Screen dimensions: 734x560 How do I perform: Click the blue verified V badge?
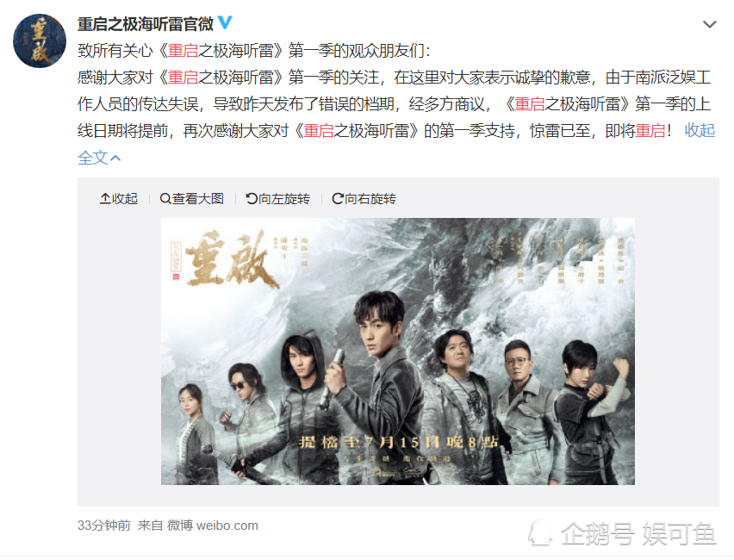click(x=225, y=22)
